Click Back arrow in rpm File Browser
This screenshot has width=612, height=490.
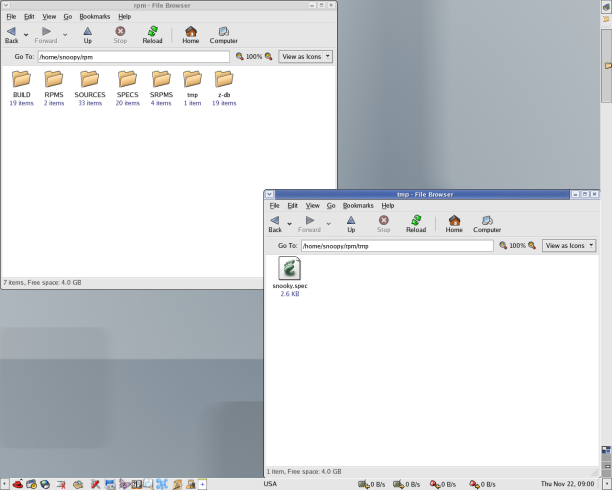pos(11,31)
